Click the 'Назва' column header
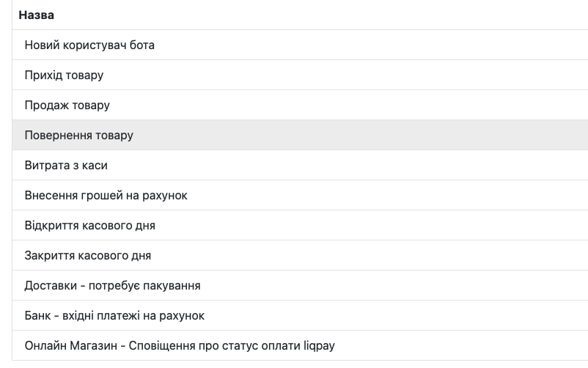Viewport: 588px width, 368px height. [x=37, y=15]
